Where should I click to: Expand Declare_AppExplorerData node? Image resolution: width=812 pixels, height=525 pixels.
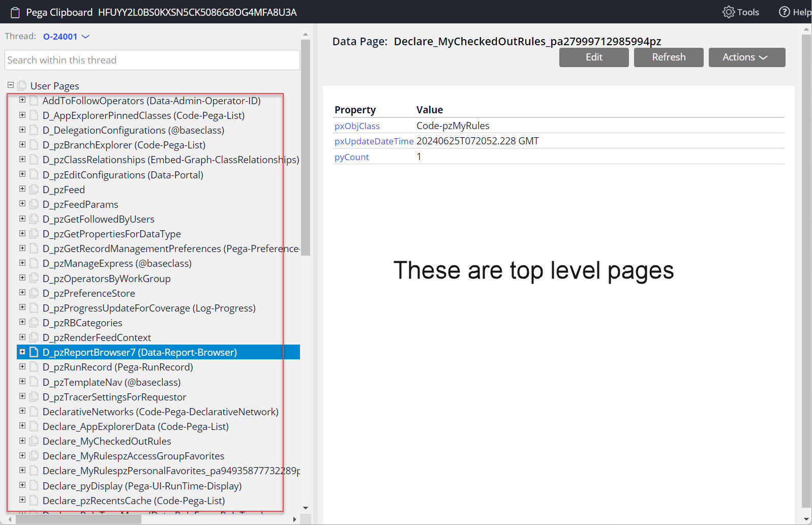coord(22,426)
